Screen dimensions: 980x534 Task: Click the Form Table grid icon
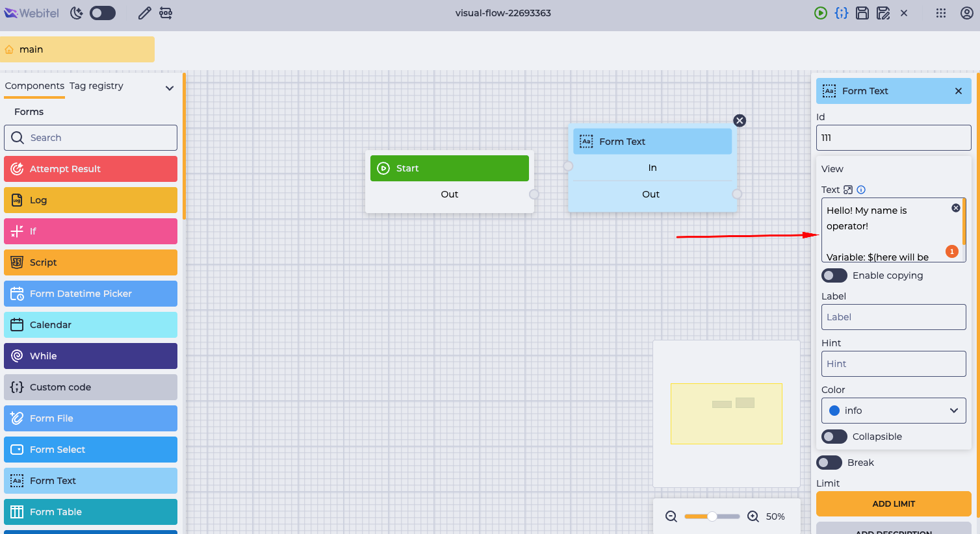[17, 512]
